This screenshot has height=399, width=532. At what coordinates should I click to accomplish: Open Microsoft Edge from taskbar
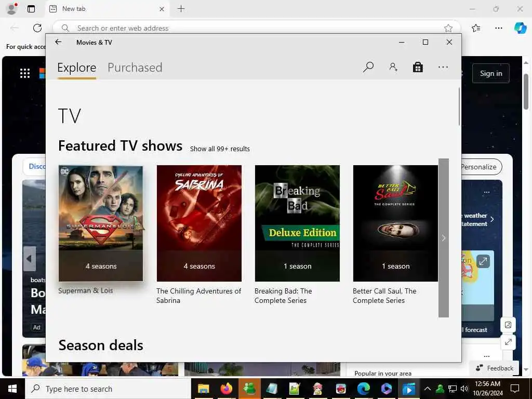(x=363, y=389)
